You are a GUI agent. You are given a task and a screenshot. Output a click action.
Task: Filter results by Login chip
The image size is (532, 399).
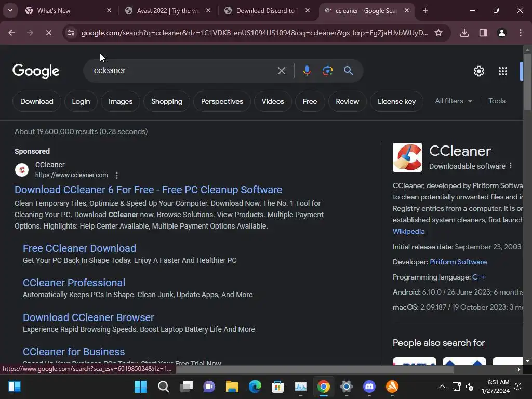coord(81,101)
